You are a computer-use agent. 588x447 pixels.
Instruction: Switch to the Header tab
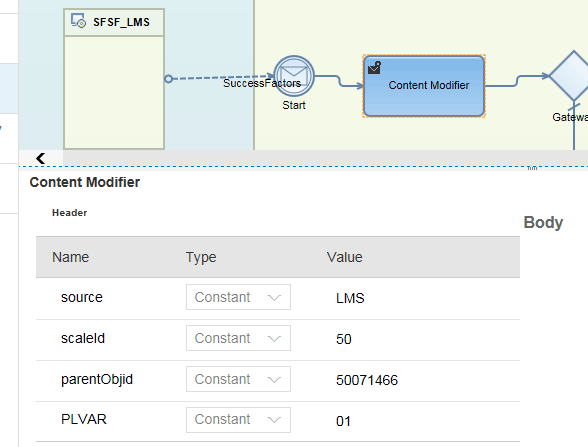(69, 213)
